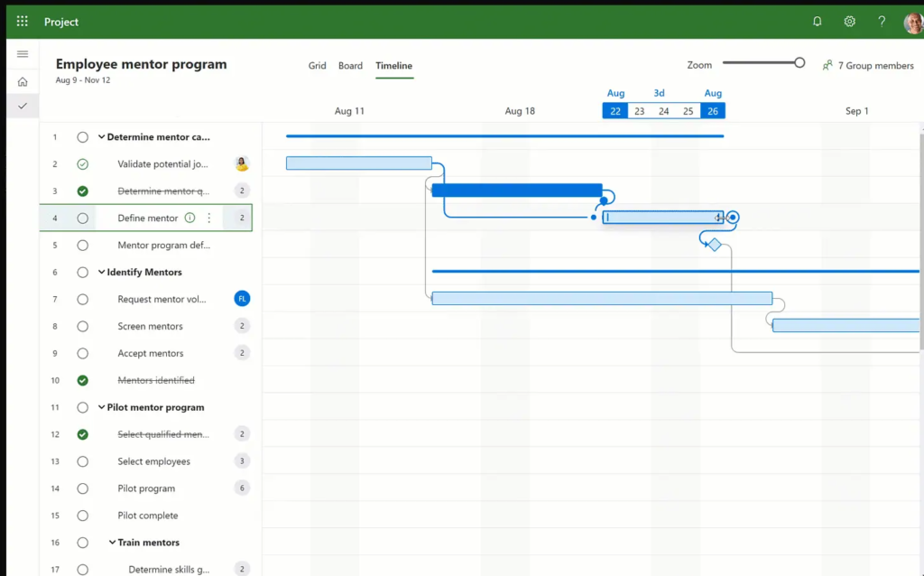Open the user profile picture
Image resolution: width=924 pixels, height=576 pixels.
click(x=913, y=23)
